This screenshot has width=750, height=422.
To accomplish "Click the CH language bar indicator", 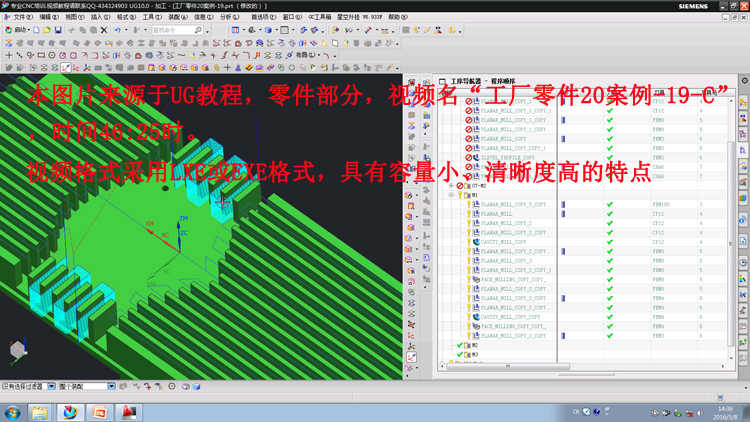I will [576, 411].
